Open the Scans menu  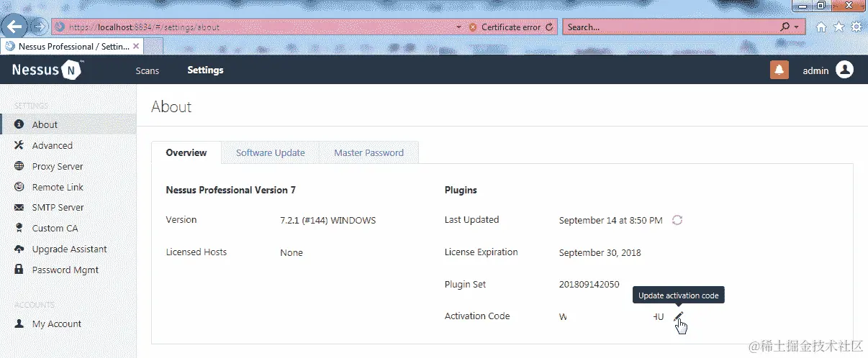[x=148, y=70]
